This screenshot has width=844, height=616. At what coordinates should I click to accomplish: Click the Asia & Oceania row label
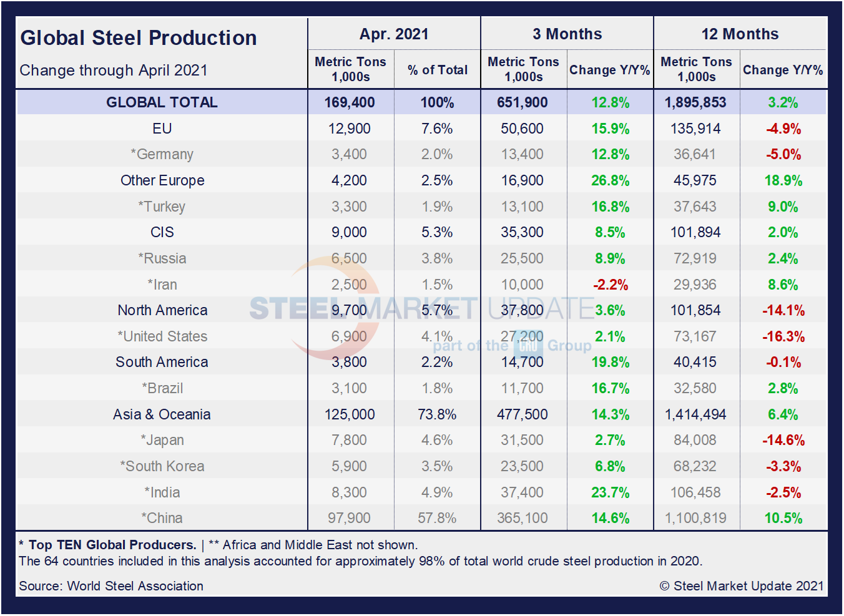[162, 414]
